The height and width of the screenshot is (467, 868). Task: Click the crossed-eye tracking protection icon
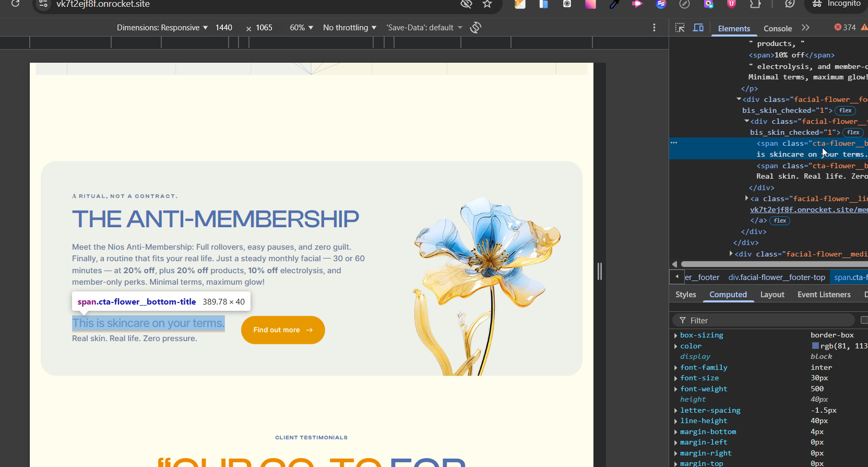point(466,4)
